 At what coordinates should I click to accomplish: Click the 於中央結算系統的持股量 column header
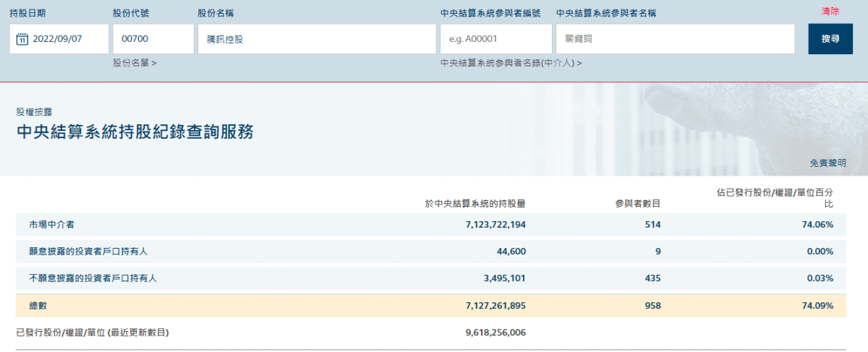click(475, 204)
